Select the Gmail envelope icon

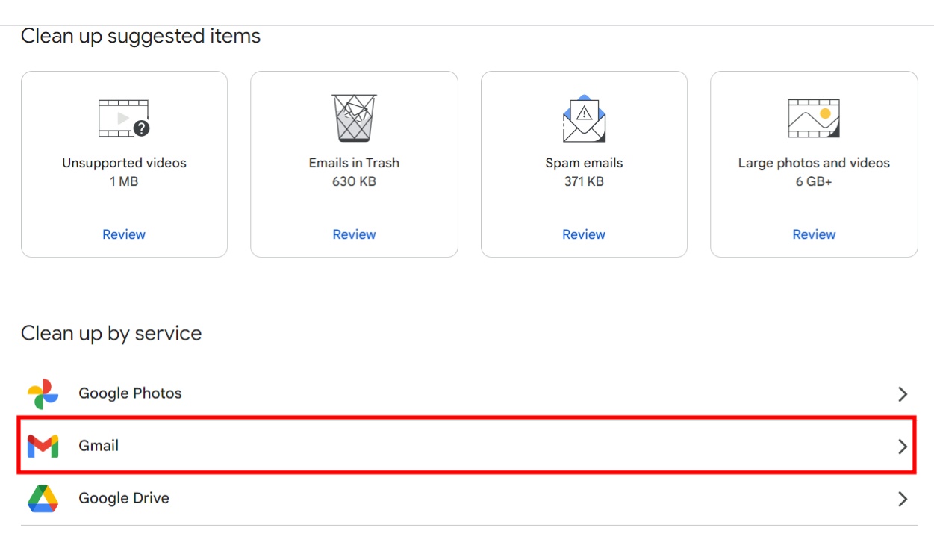coord(43,446)
